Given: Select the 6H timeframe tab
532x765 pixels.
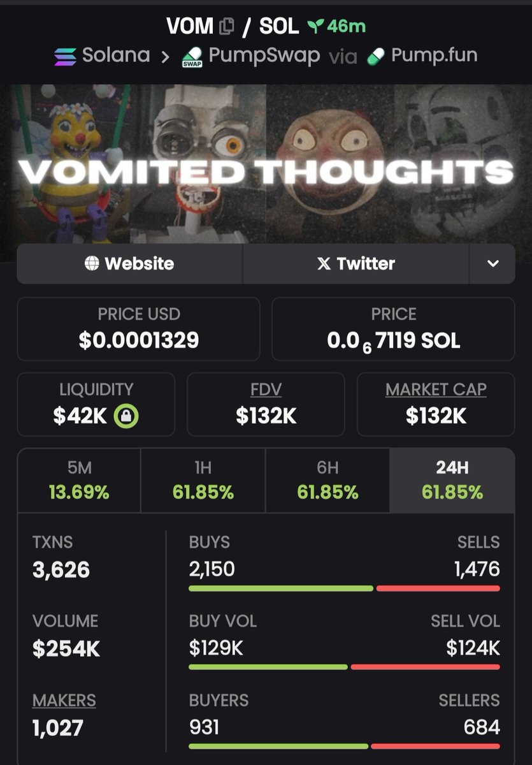Looking at the screenshot, I should click(x=327, y=480).
